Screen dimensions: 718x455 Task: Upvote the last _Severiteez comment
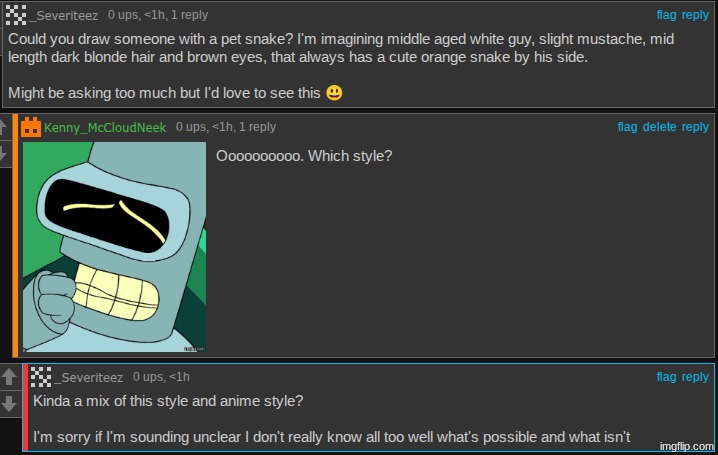9,377
